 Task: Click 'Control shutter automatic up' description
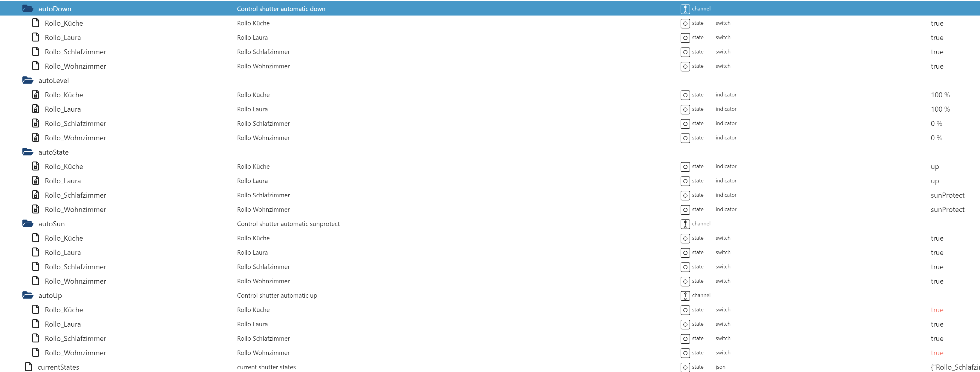[x=277, y=295]
